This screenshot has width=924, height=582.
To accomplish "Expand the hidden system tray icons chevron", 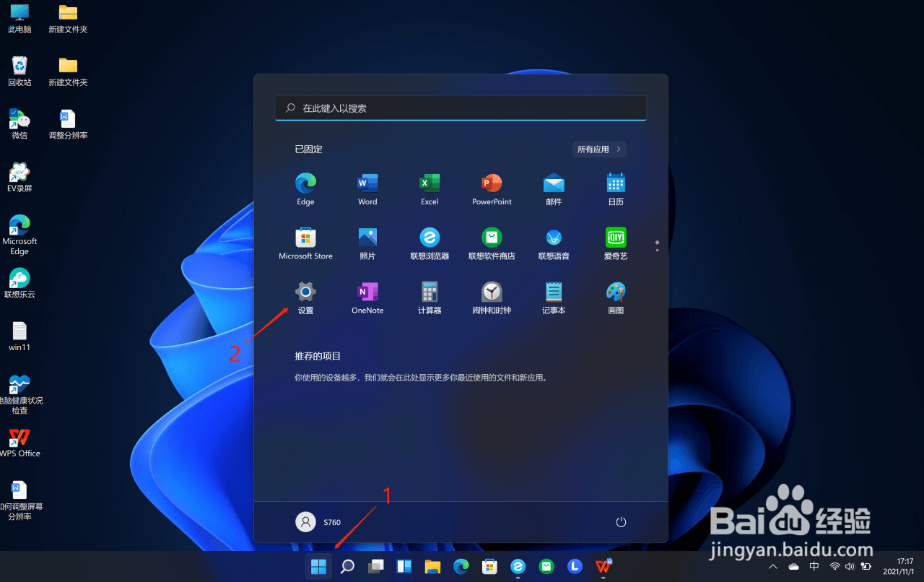I will 773,567.
